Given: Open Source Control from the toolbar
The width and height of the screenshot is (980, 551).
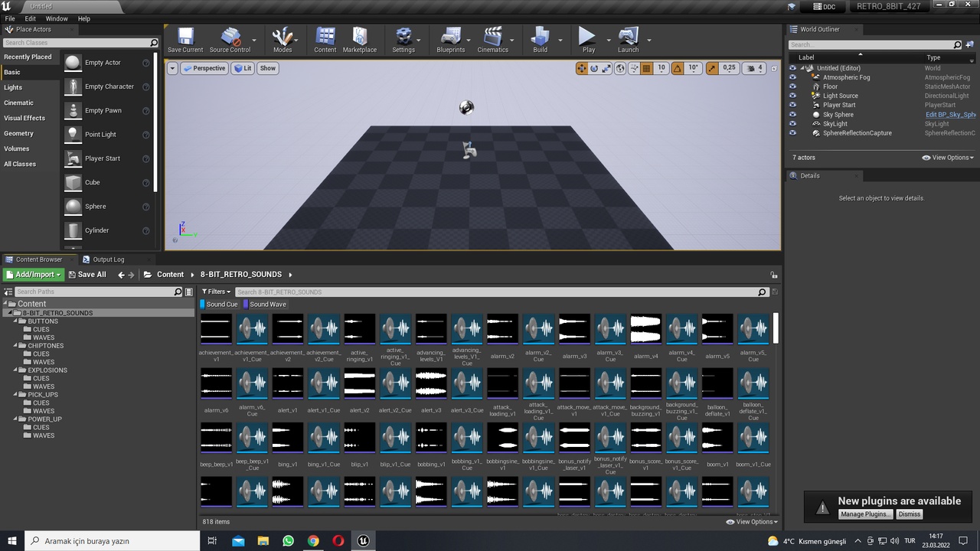Looking at the screenshot, I should 230,40.
